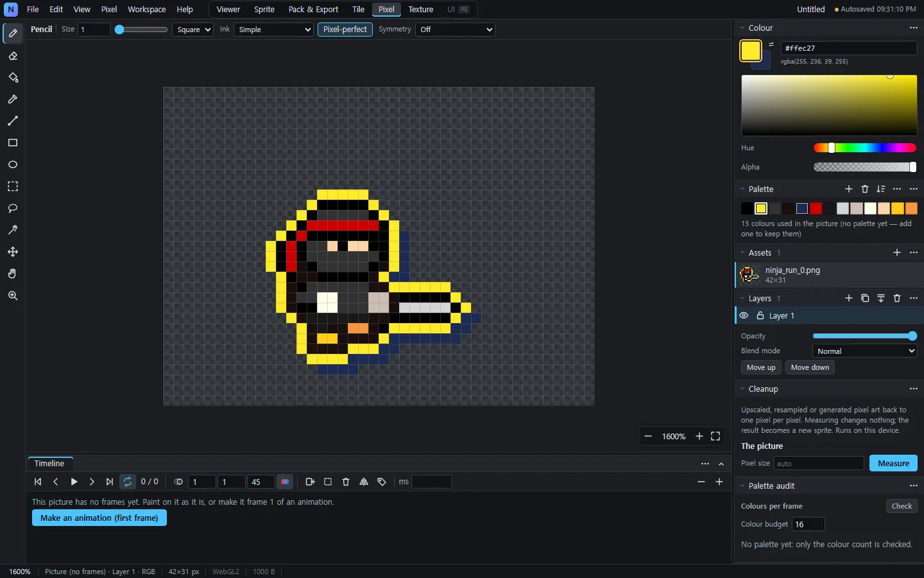Choose the Ellipse shape tool
The height and width of the screenshot is (578, 924).
(13, 165)
